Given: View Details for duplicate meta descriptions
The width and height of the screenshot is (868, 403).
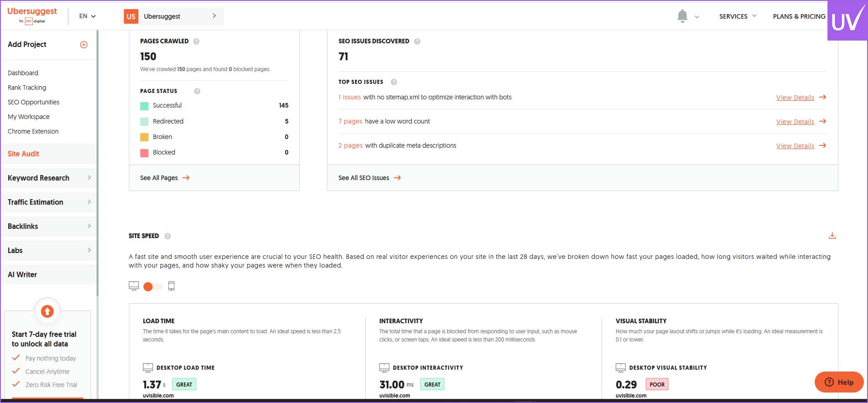Looking at the screenshot, I should pyautogui.click(x=795, y=146).
